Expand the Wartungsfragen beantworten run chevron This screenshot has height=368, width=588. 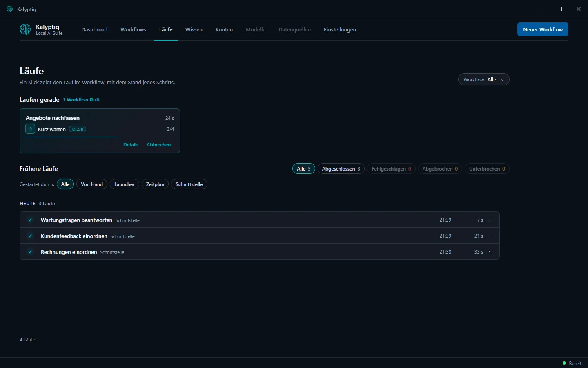click(x=490, y=220)
